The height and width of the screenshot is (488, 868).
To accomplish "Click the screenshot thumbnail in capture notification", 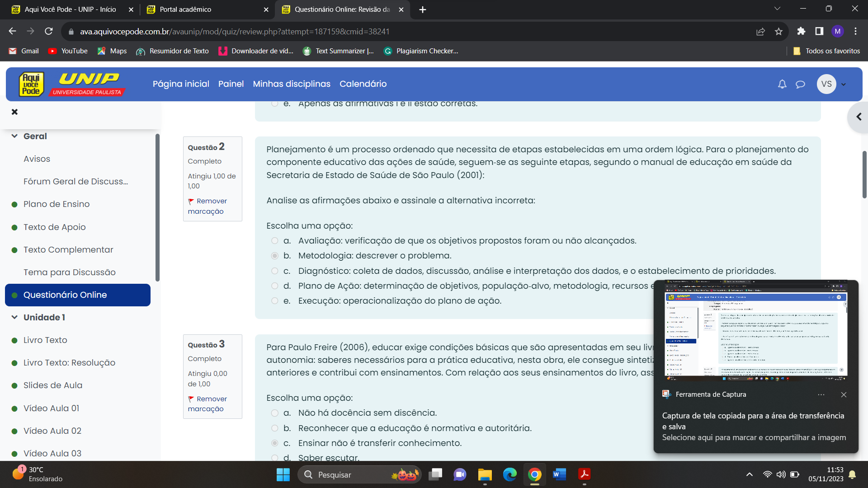I will (755, 331).
